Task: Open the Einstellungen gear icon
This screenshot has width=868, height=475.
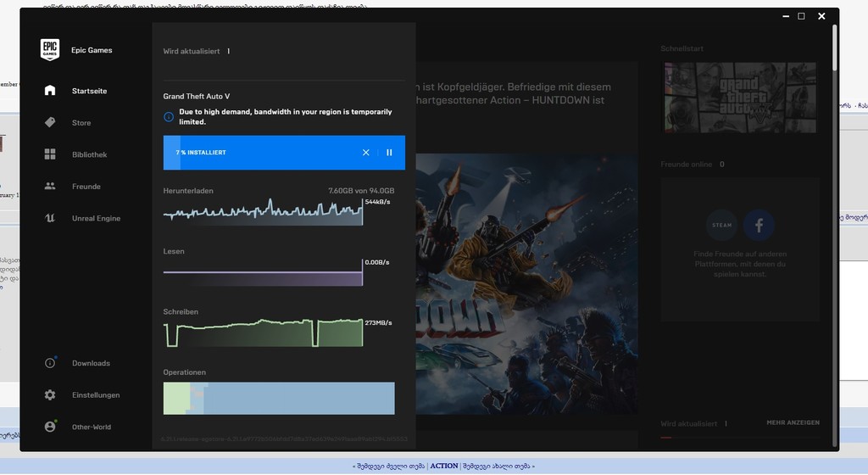Action: 50,394
